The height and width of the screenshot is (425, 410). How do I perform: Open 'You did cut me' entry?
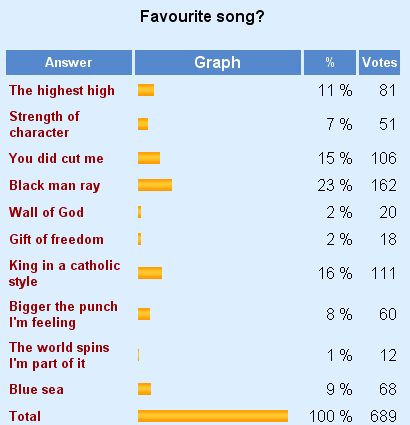pos(56,158)
